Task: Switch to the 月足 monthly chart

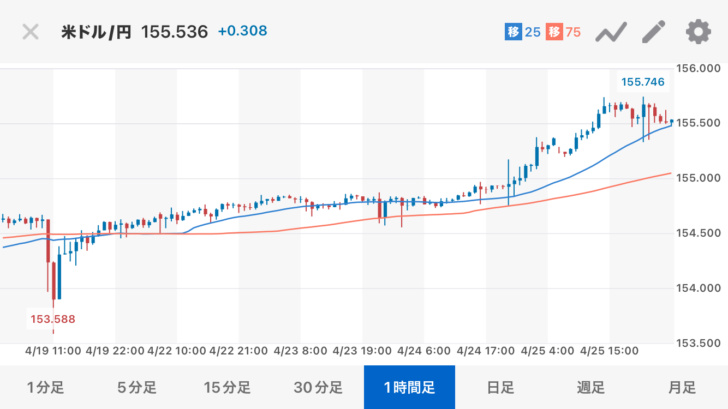Action: pyautogui.click(x=682, y=387)
